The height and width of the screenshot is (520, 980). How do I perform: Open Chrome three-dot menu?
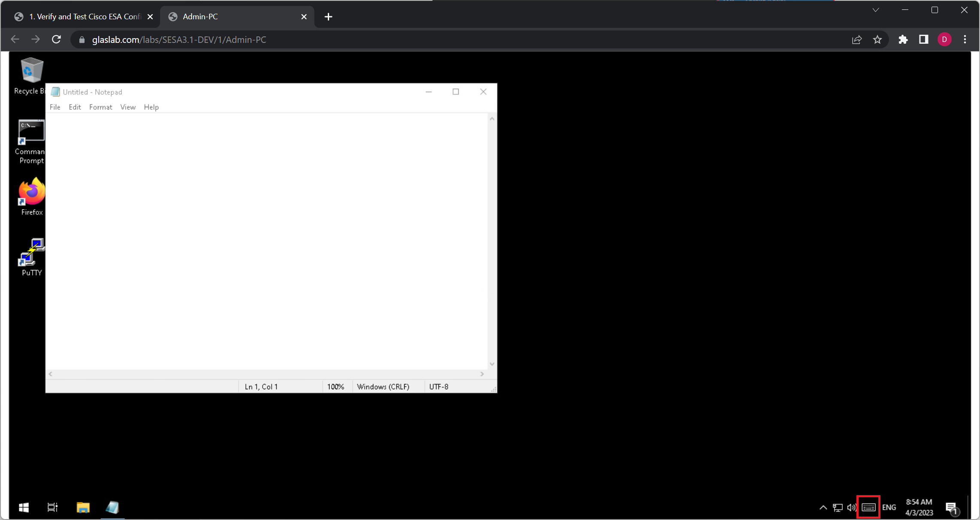965,39
